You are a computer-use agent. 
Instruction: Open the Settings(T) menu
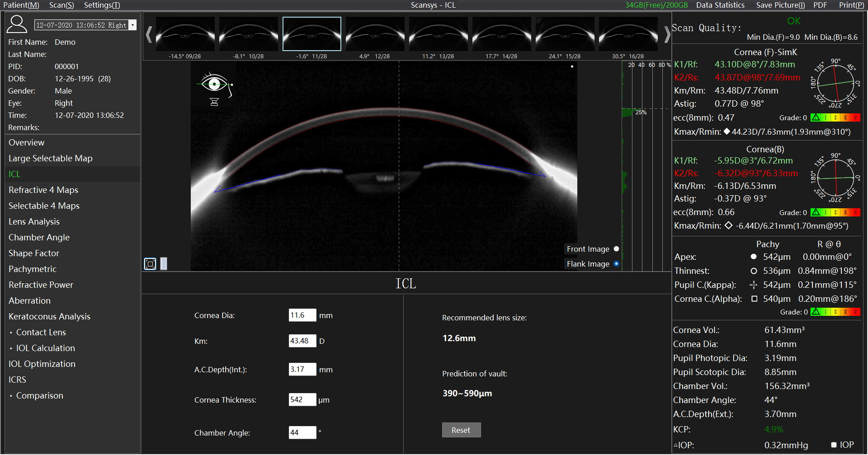point(102,5)
